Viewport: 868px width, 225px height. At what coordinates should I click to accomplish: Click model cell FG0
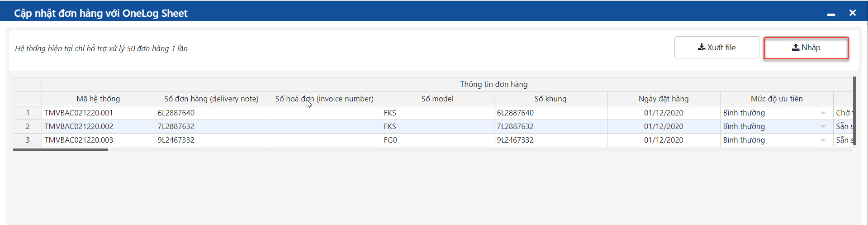point(437,140)
